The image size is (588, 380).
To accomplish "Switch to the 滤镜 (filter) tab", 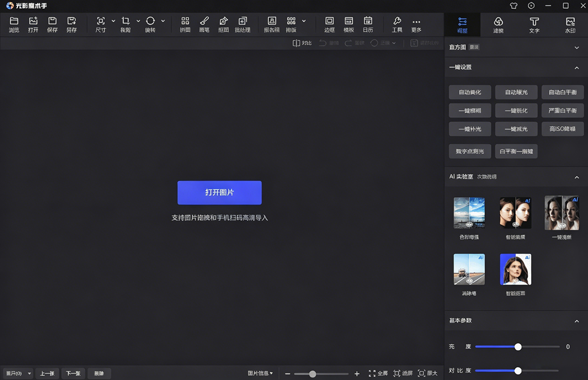I will 498,24.
